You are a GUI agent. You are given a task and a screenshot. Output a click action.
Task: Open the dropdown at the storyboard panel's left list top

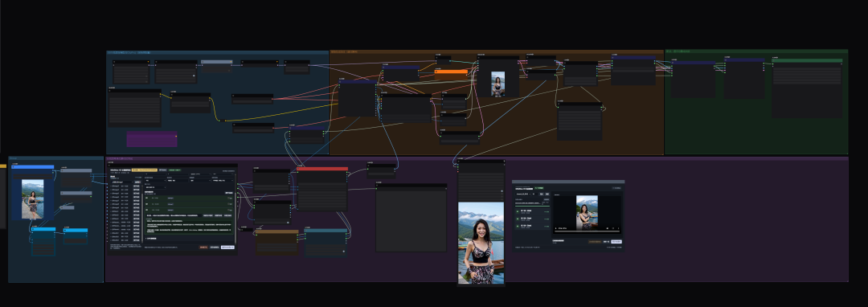click(122, 182)
